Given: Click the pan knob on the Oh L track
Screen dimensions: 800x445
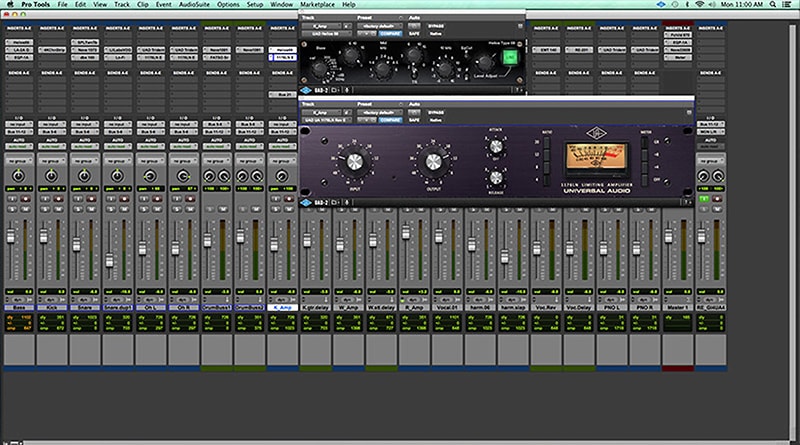Looking at the screenshot, I should (150, 176).
